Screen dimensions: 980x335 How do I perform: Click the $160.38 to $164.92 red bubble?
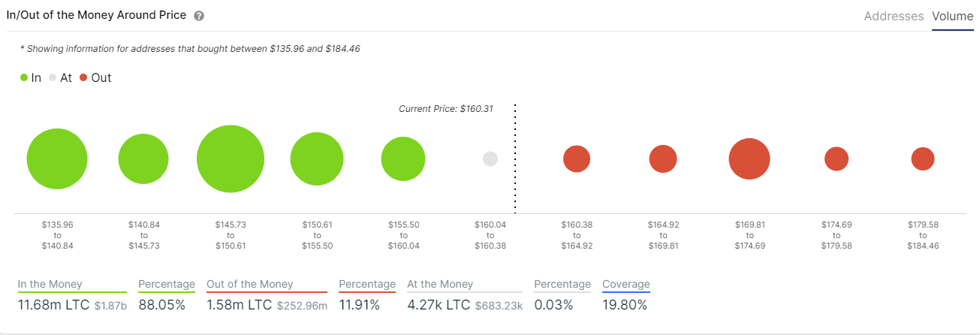(x=577, y=158)
